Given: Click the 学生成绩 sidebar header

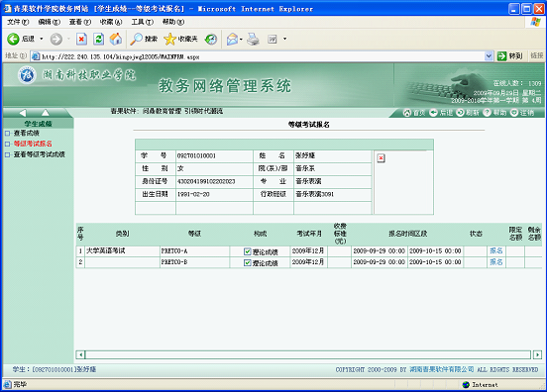Looking at the screenshot, I should point(38,124).
